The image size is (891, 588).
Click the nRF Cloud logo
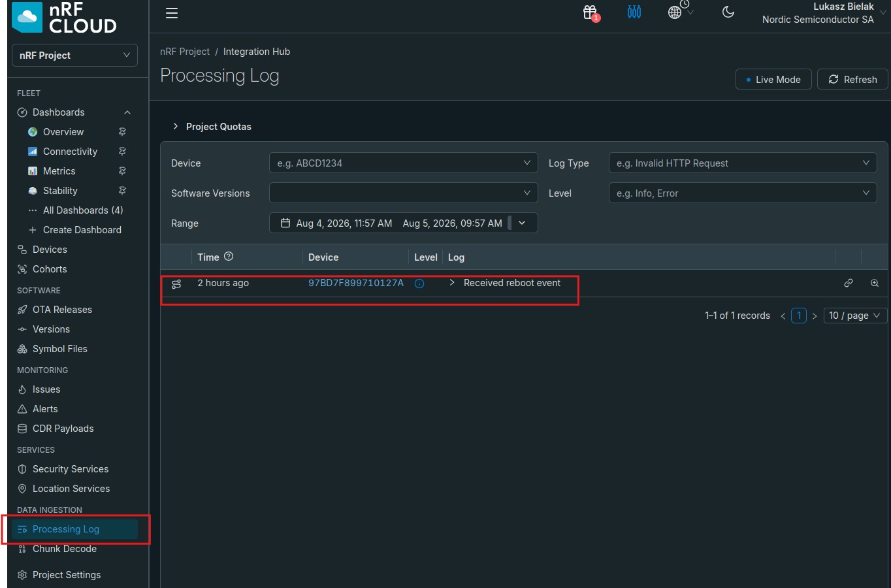[65, 18]
